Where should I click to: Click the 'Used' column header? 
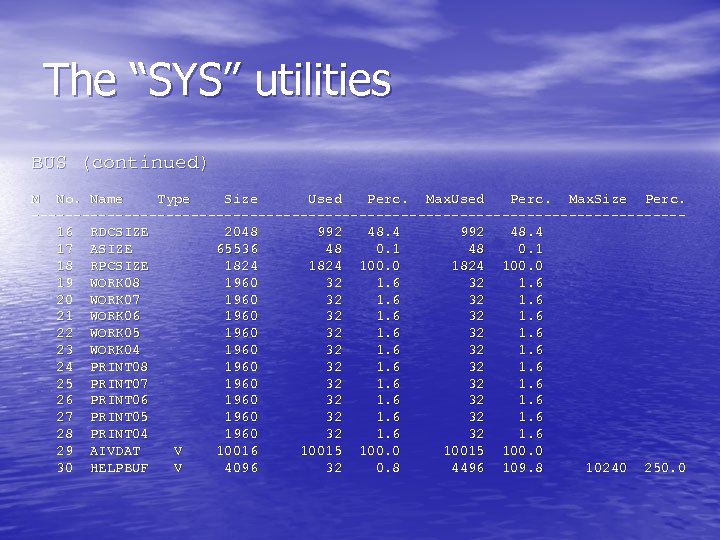click(325, 199)
